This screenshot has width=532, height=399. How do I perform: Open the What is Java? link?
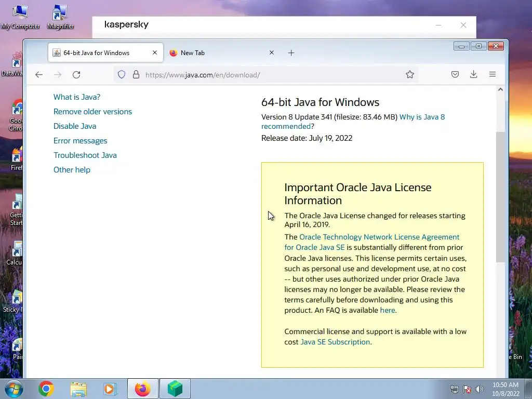click(x=77, y=97)
